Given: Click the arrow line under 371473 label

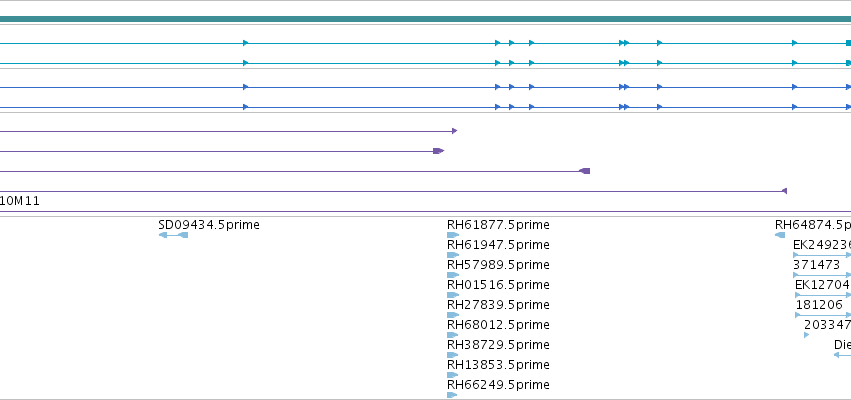Looking at the screenshot, I should point(822,275).
